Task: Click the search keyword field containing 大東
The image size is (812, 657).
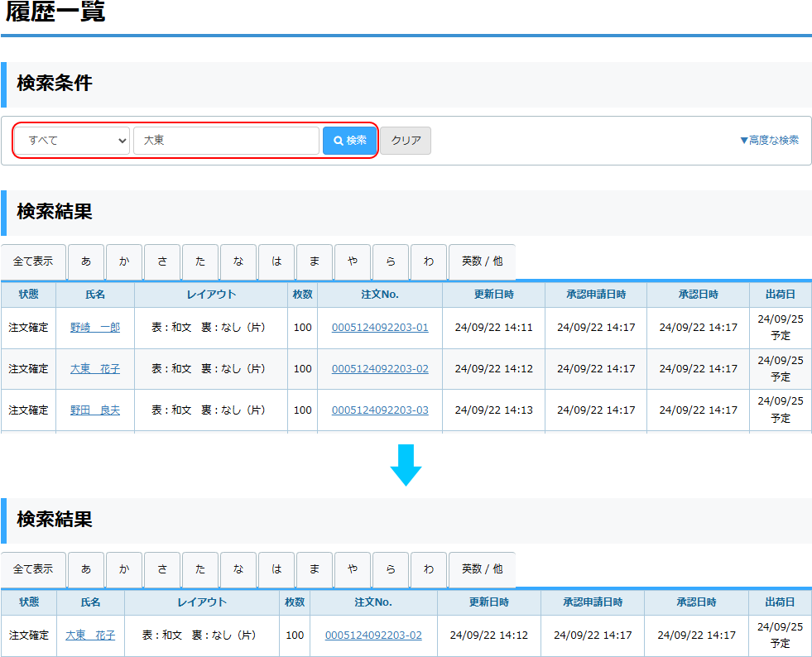Action: [x=226, y=141]
